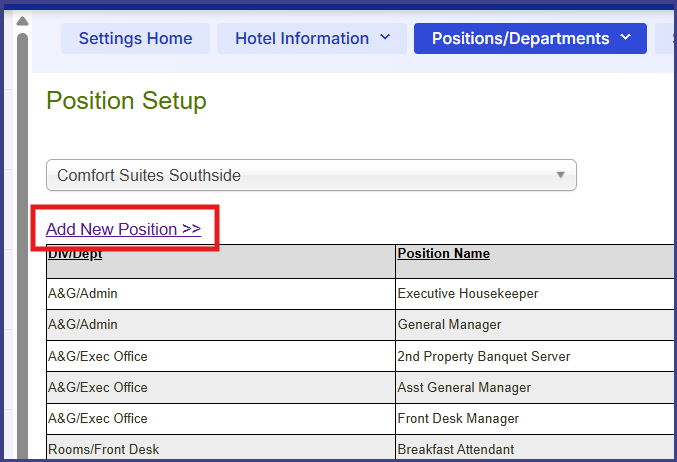This screenshot has width=677, height=462.
Task: Click the hotel selector's down arrow
Action: (x=562, y=175)
